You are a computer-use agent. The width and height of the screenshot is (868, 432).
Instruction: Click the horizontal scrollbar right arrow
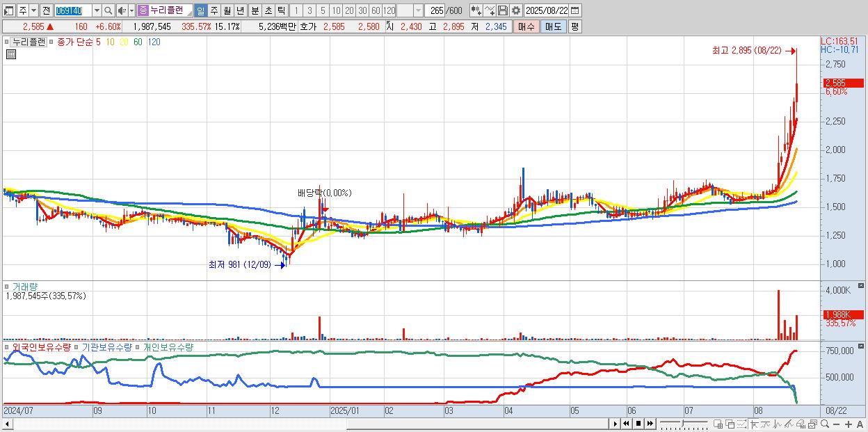coord(614,424)
